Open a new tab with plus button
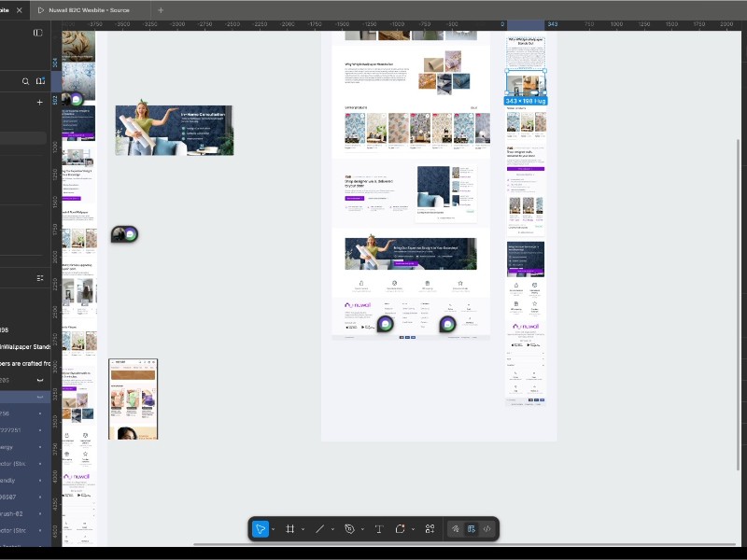Image resolution: width=747 pixels, height=560 pixels. tap(160, 9)
